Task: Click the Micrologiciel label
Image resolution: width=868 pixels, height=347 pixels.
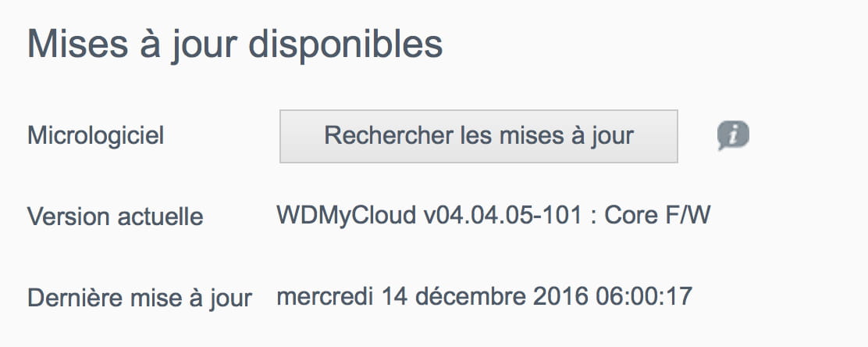Action: click(x=96, y=136)
